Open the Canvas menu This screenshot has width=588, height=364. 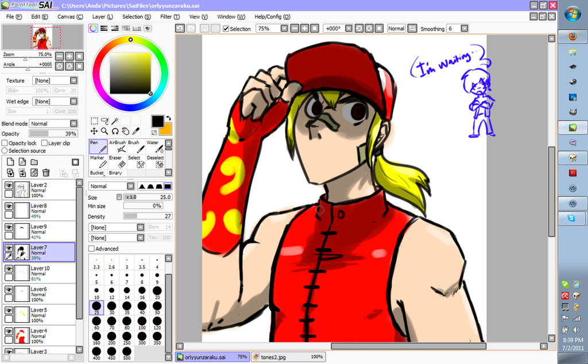pyautogui.click(x=69, y=17)
